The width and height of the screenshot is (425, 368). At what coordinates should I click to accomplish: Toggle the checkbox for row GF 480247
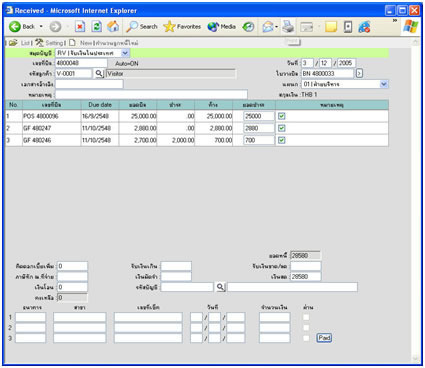282,128
